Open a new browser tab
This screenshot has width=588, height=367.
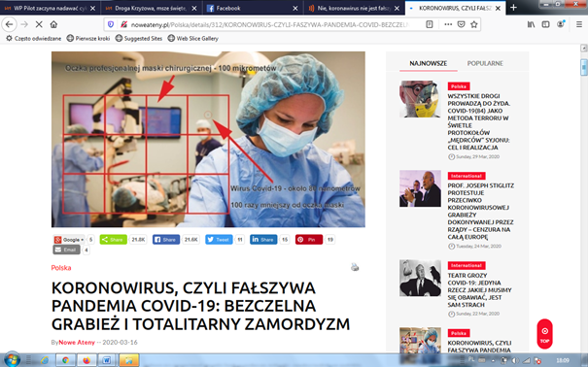513,8
